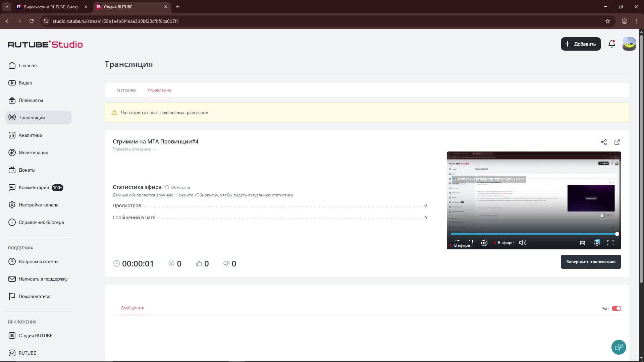Open the Добавить menu button
Viewport: 644px width, 362px height.
click(x=581, y=44)
